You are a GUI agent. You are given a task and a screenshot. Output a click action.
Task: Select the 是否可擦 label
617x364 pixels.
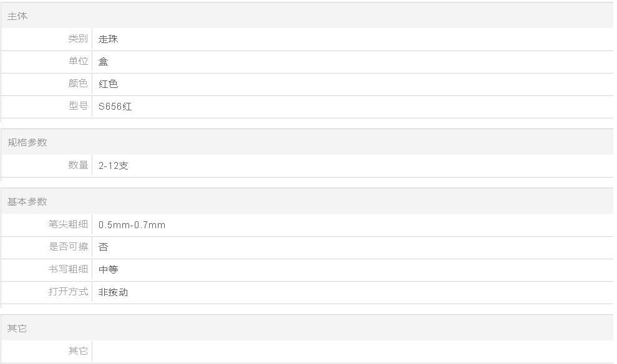68,246
